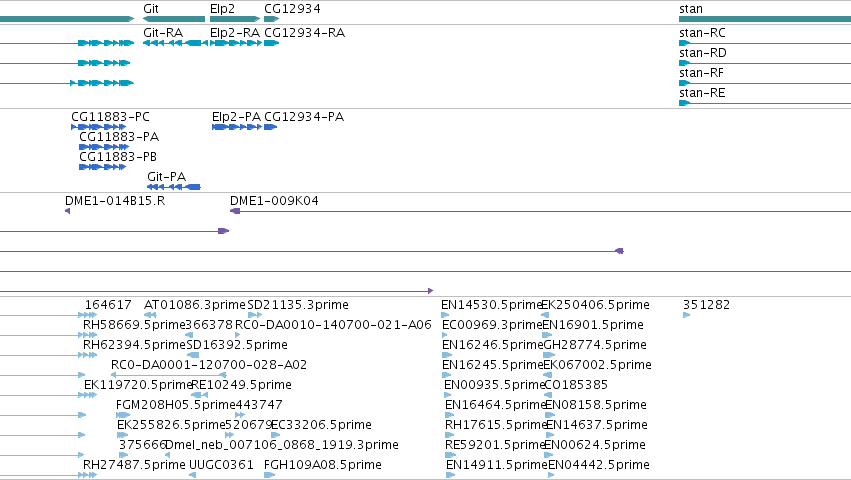Click the CG11883-PC protein label
This screenshot has width=851, height=480.
point(110,117)
